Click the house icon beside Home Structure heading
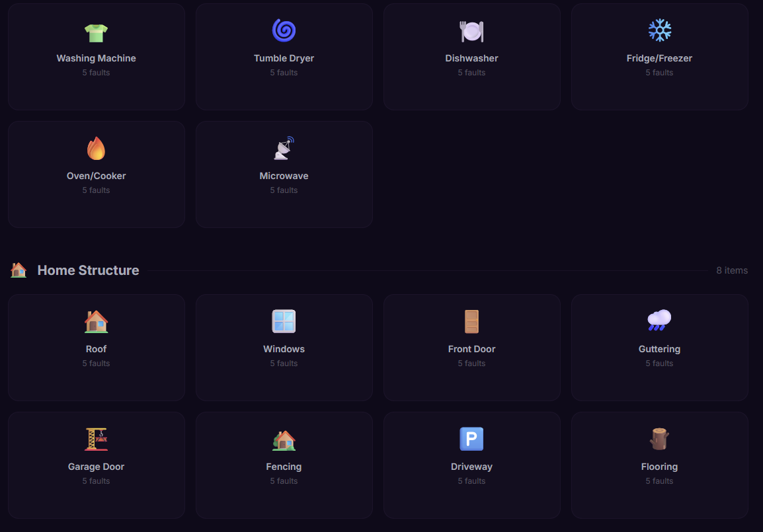This screenshot has width=763, height=532. tap(19, 270)
